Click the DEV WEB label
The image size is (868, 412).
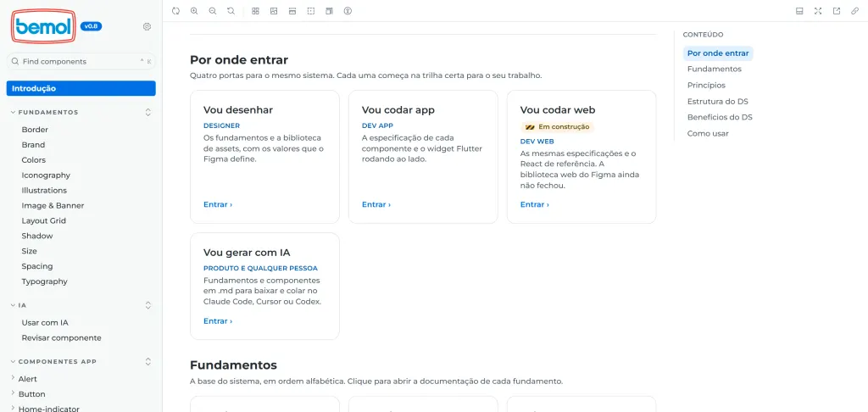click(537, 142)
